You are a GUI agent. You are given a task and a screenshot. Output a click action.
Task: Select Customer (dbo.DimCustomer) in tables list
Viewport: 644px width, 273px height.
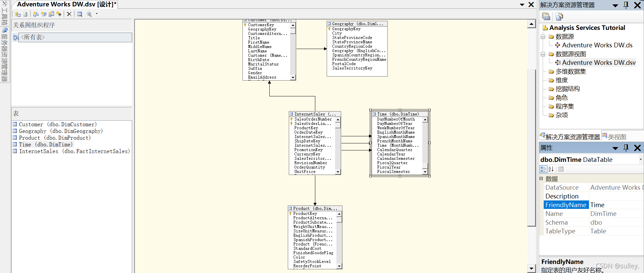58,125
